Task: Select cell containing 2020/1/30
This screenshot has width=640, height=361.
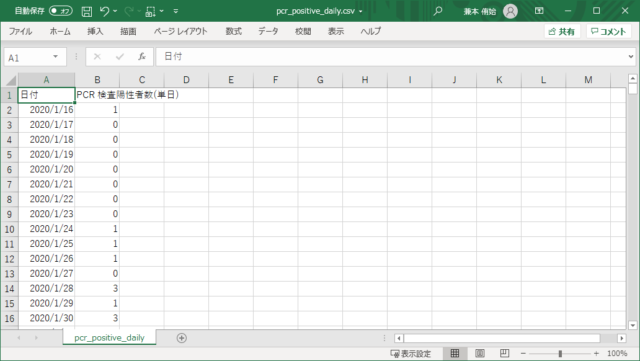Action: click(47, 318)
